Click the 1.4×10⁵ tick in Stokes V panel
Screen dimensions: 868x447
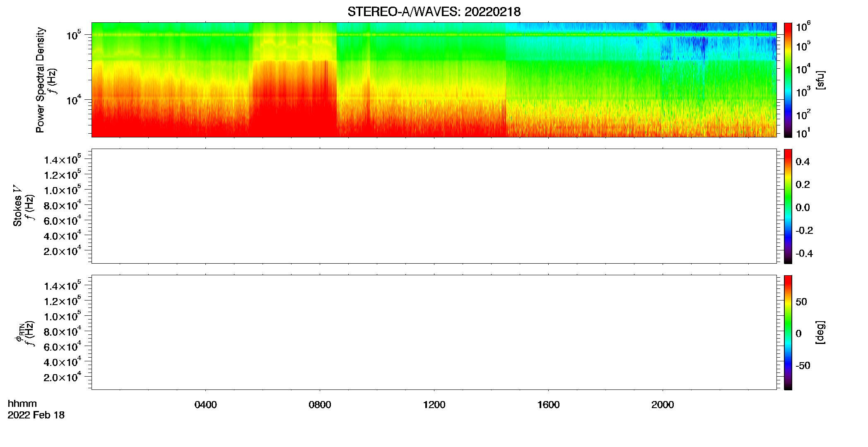pos(63,160)
